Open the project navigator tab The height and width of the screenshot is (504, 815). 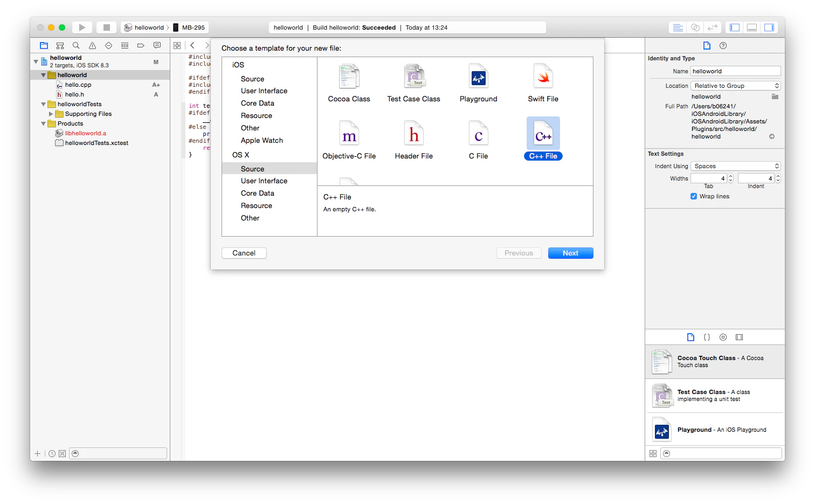(44, 45)
